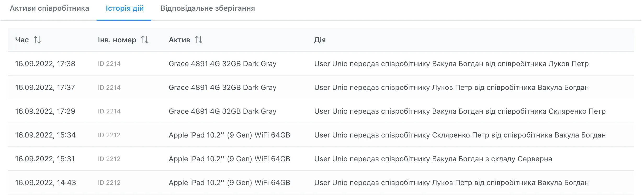Open Grace 4891 asset in the 17:38 row
Viewport: 644px width, 195px height.
(222, 64)
